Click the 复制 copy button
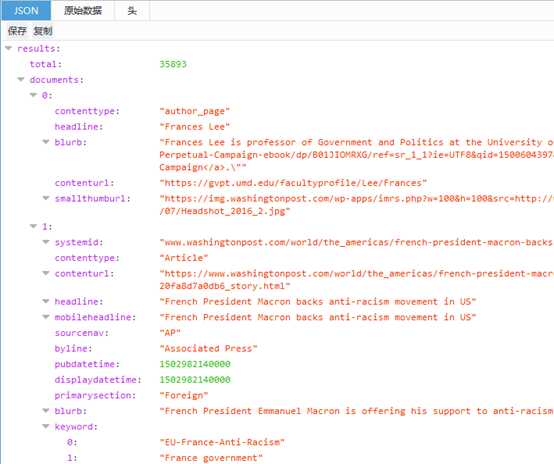The height and width of the screenshot is (464, 554). tap(43, 31)
